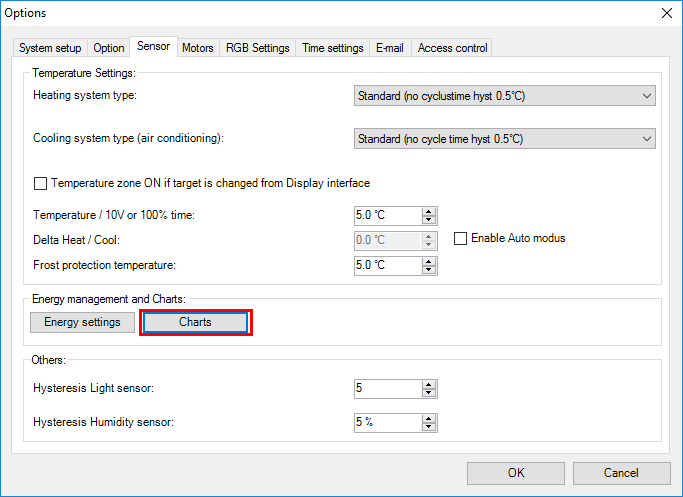Open the RGB Settings tab

(257, 48)
